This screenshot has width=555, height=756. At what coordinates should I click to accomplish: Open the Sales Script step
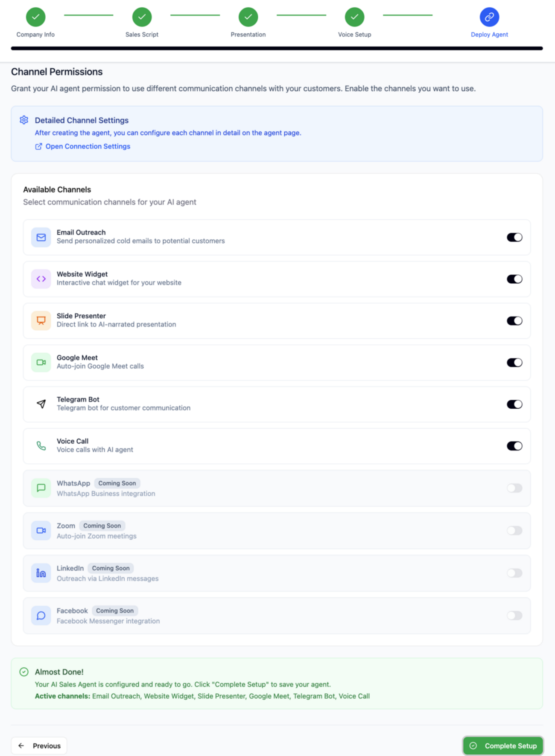pos(142,17)
